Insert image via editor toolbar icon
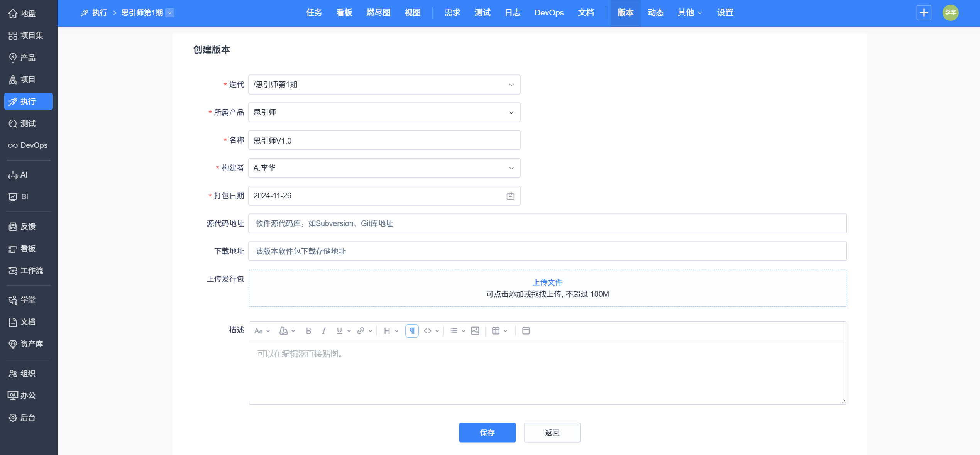980x455 pixels. point(475,331)
